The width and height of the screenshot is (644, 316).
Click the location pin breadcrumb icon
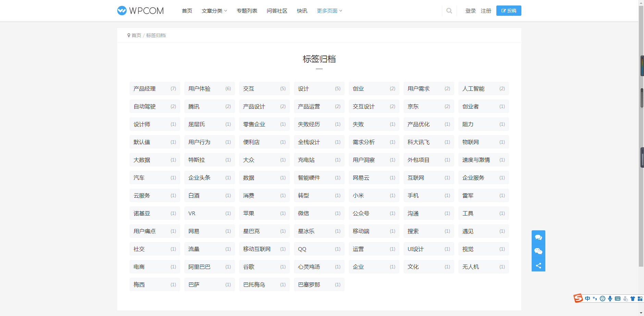click(x=129, y=35)
